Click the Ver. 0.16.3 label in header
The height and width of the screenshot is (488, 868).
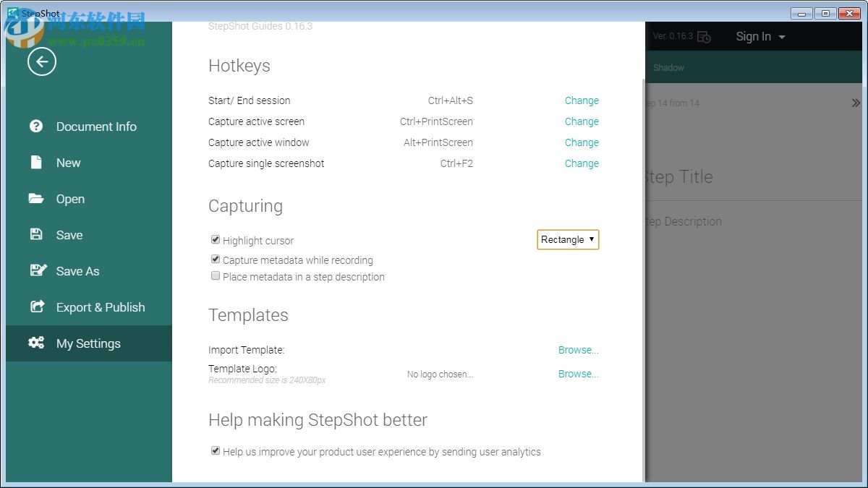pos(673,36)
